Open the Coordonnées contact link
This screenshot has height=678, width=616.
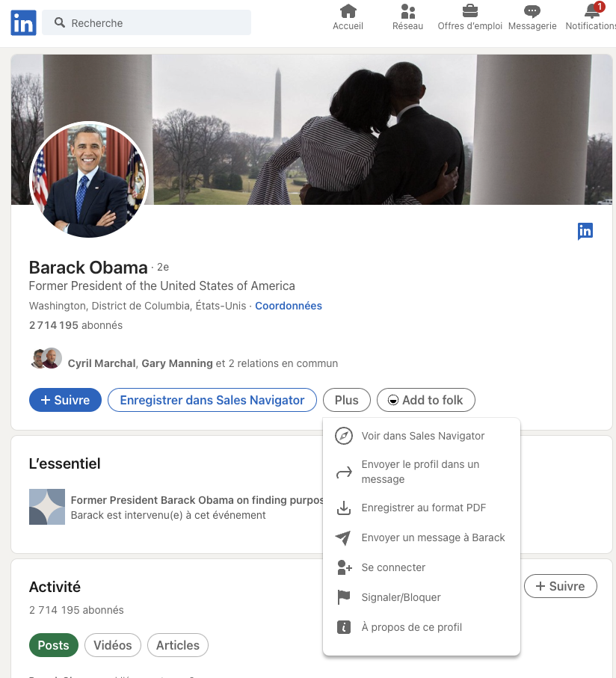pos(289,306)
